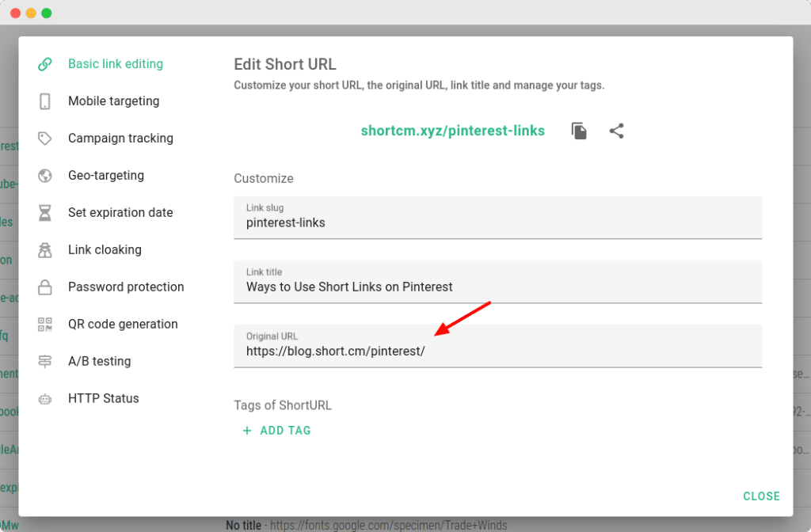Click the Mobile targeting phone icon
Screen dimensions: 811x532
pyautogui.click(x=44, y=101)
